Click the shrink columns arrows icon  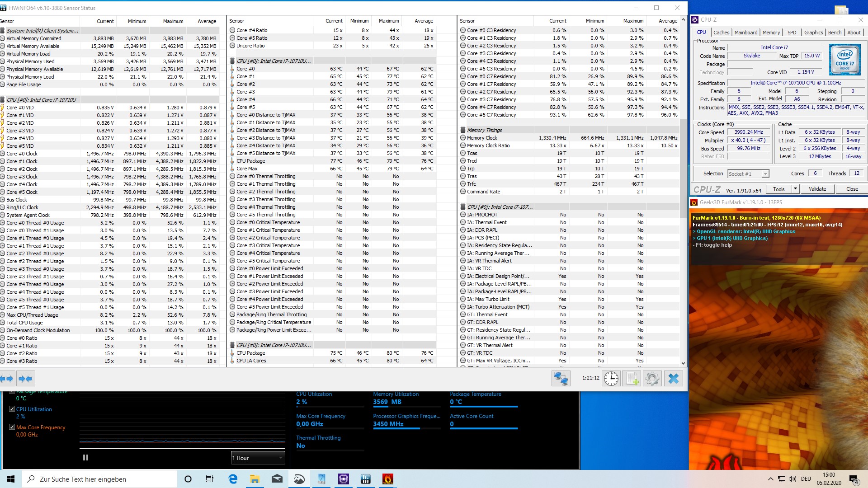click(x=25, y=379)
